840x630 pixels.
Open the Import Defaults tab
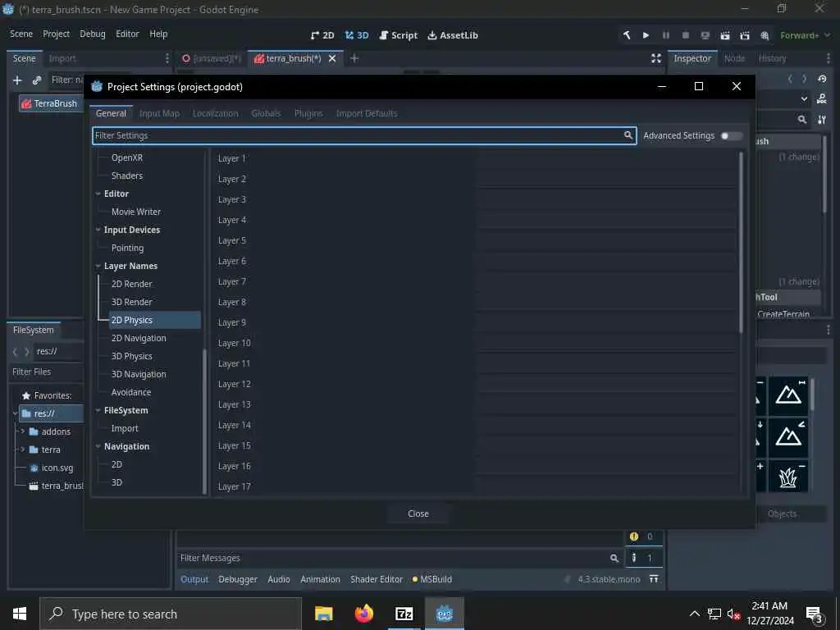pos(367,113)
